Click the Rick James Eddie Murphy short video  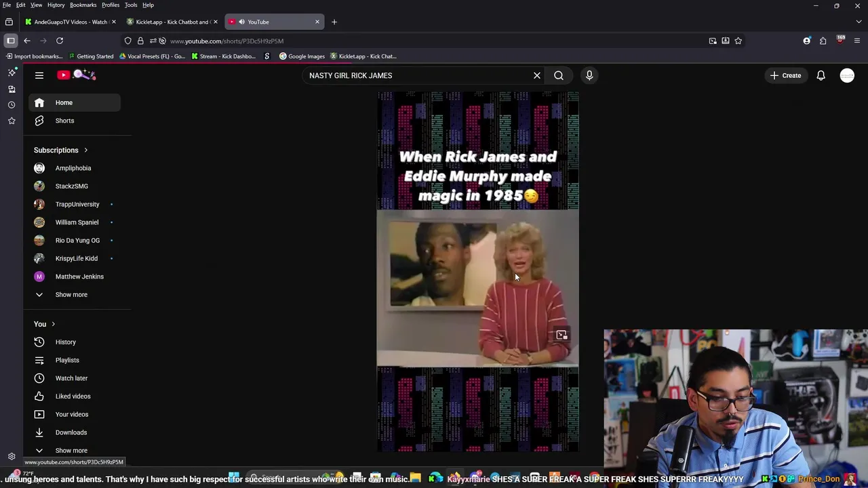click(477, 271)
